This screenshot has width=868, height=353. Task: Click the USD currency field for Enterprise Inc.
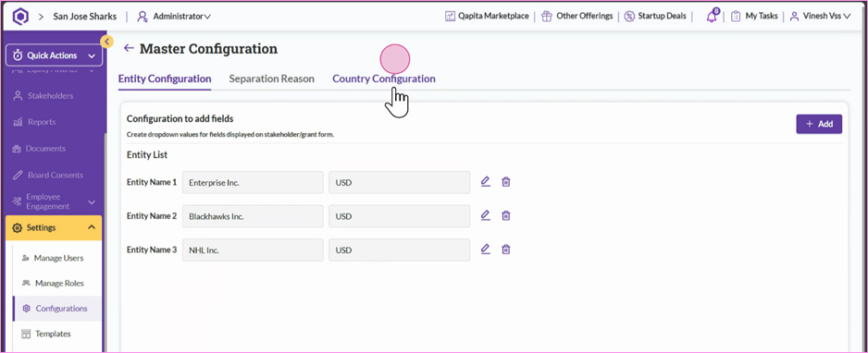[399, 182]
